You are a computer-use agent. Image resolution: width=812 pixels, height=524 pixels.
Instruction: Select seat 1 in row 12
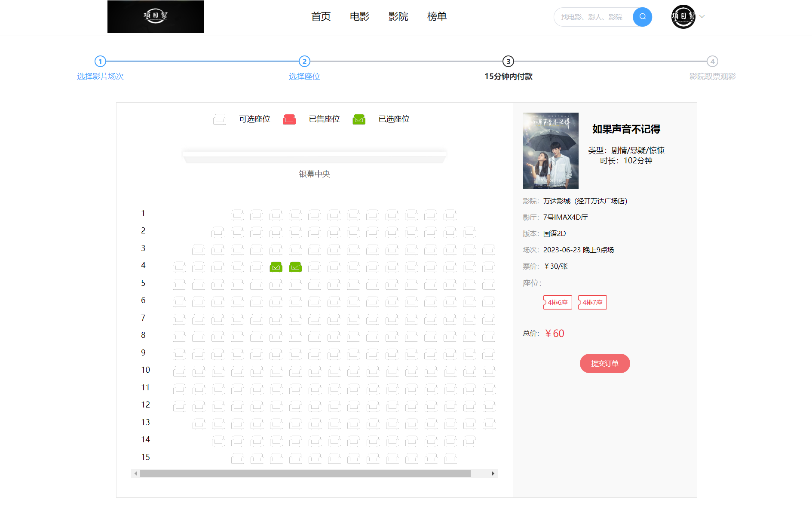[179, 406]
